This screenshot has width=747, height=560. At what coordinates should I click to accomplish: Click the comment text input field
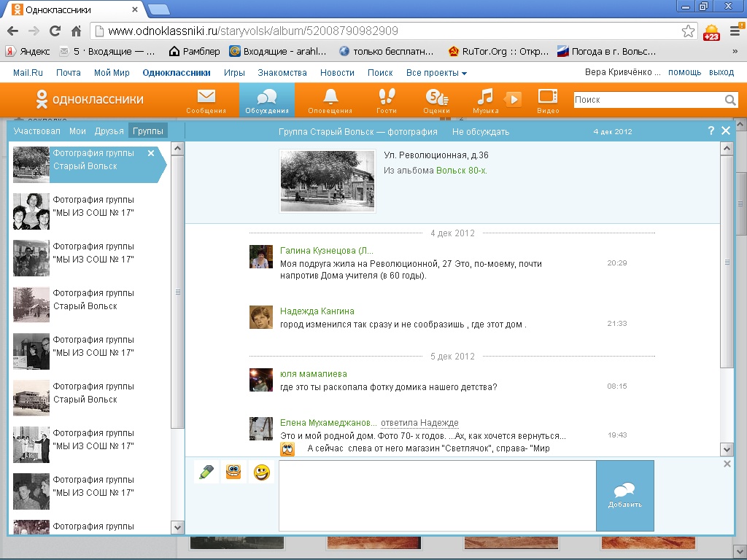tap(436, 496)
